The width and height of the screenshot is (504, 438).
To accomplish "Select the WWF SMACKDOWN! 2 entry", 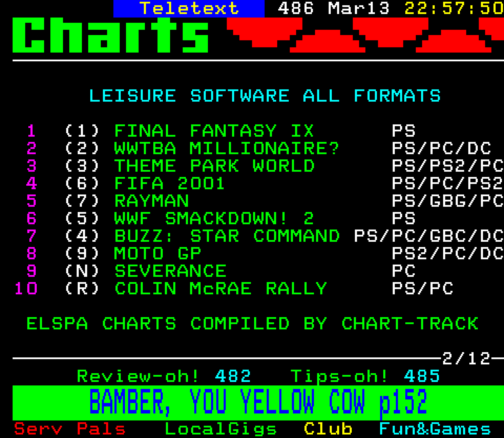I will point(214,218).
